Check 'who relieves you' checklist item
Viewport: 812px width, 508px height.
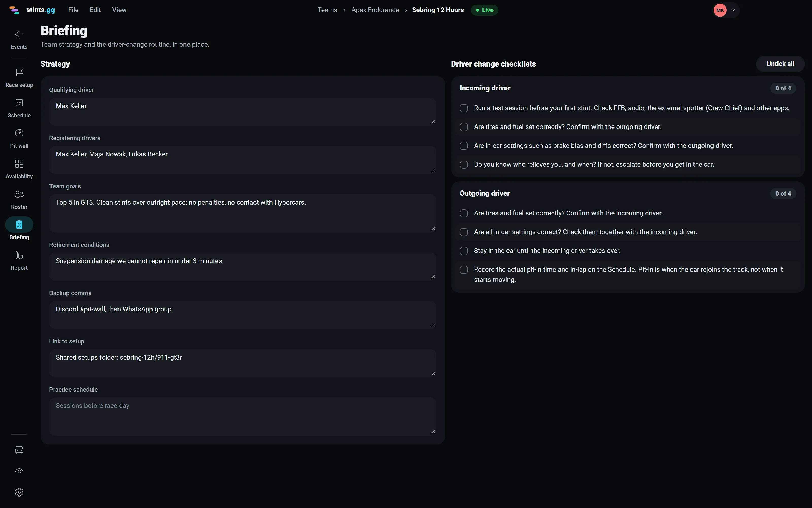tap(464, 165)
